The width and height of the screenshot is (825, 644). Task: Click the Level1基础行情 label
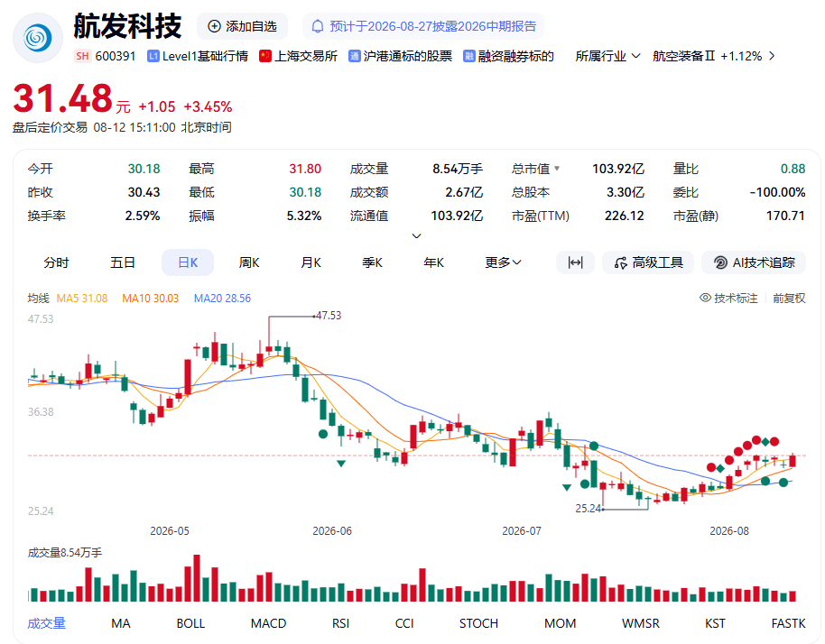[205, 56]
